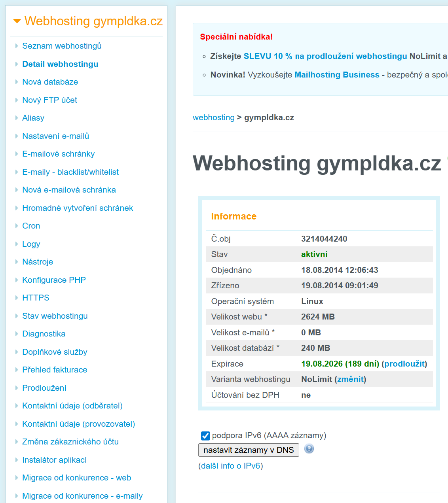Viewport: 448px width, 503px height.
Task: Open Migrace od konkurence - web link
Action: 76,478
